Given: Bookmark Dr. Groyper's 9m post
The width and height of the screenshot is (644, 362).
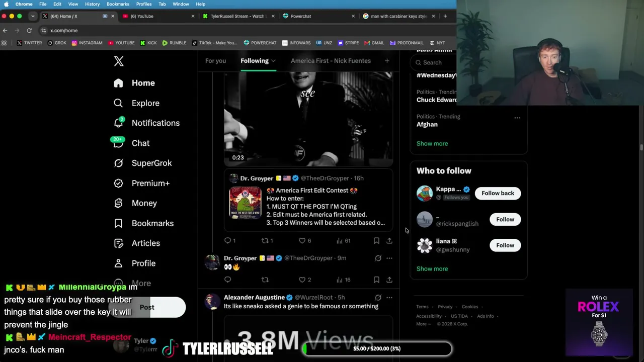Looking at the screenshot, I should [376, 280].
